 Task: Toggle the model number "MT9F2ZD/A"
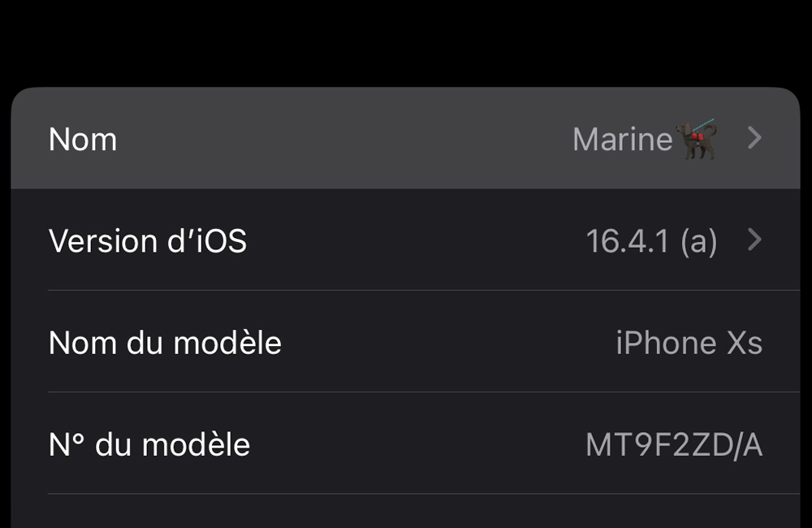pyautogui.click(x=674, y=444)
